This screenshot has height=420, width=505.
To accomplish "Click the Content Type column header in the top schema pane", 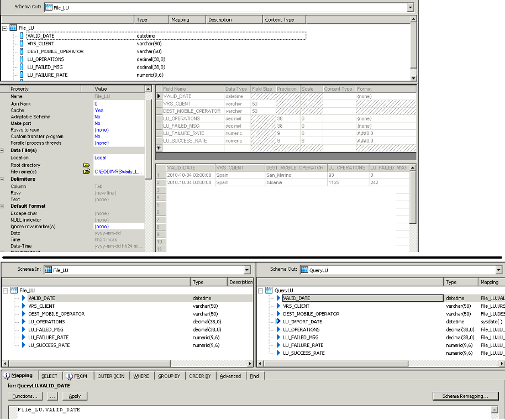I will [284, 20].
